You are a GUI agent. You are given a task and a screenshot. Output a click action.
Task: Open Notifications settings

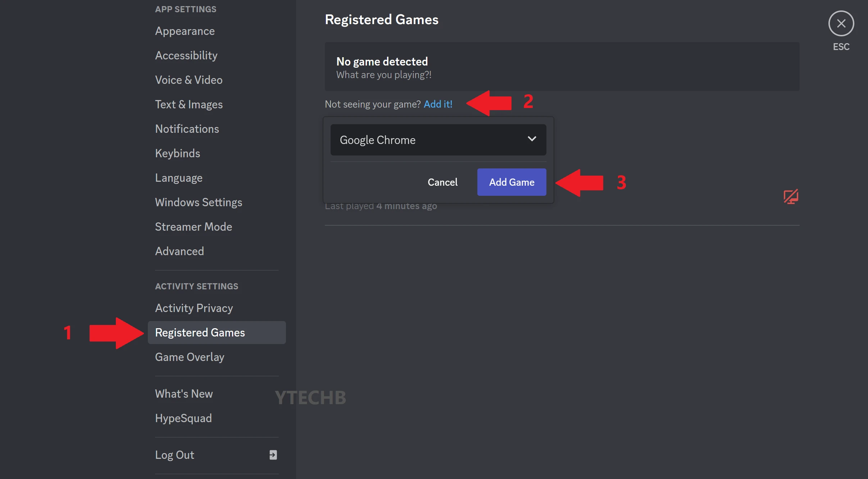click(x=187, y=128)
